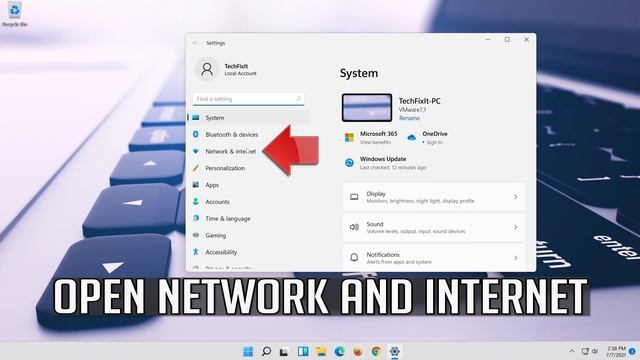Click the Apps grid icon
The height and width of the screenshot is (360, 640).
click(196, 184)
